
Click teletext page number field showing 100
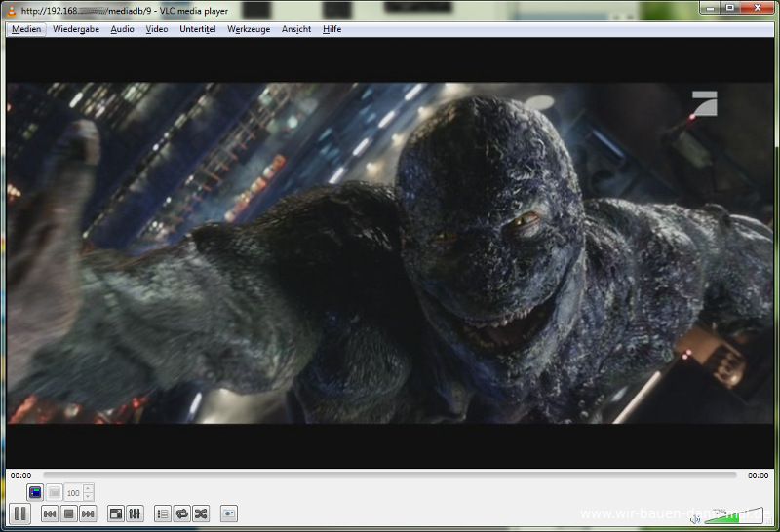click(74, 492)
